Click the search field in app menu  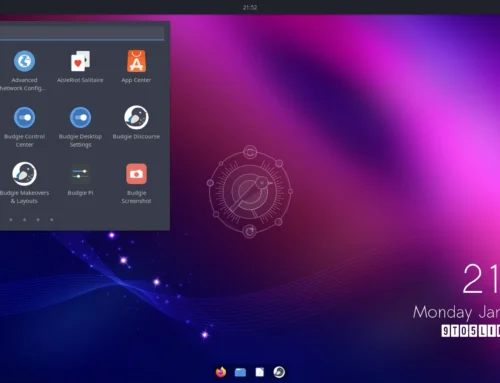tap(82, 33)
